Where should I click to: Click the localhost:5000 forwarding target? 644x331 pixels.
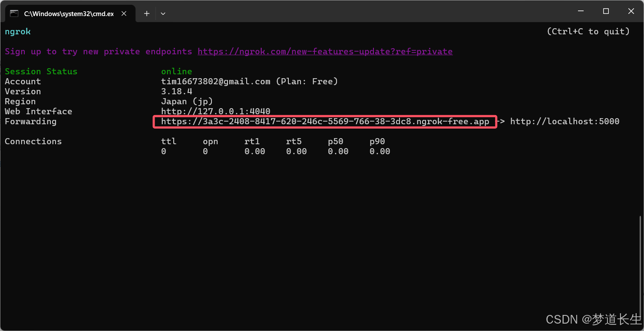(565, 121)
